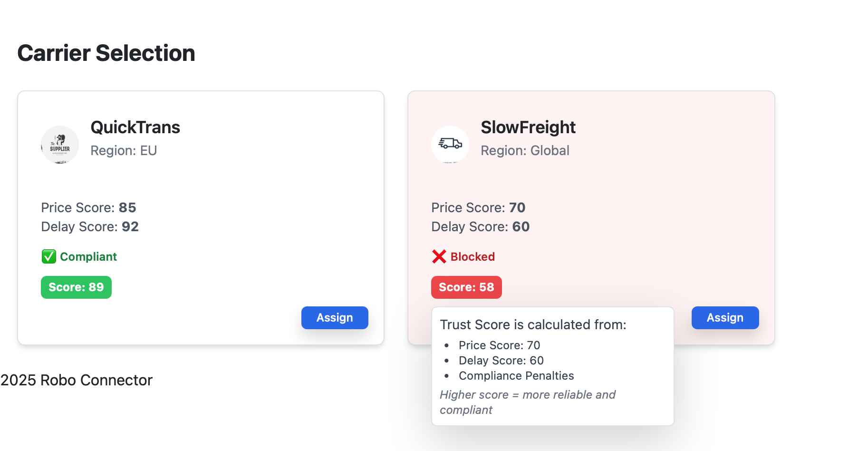The height and width of the screenshot is (451, 868).
Task: Click the 2025 Robo Connector footer text
Action: pos(77,380)
